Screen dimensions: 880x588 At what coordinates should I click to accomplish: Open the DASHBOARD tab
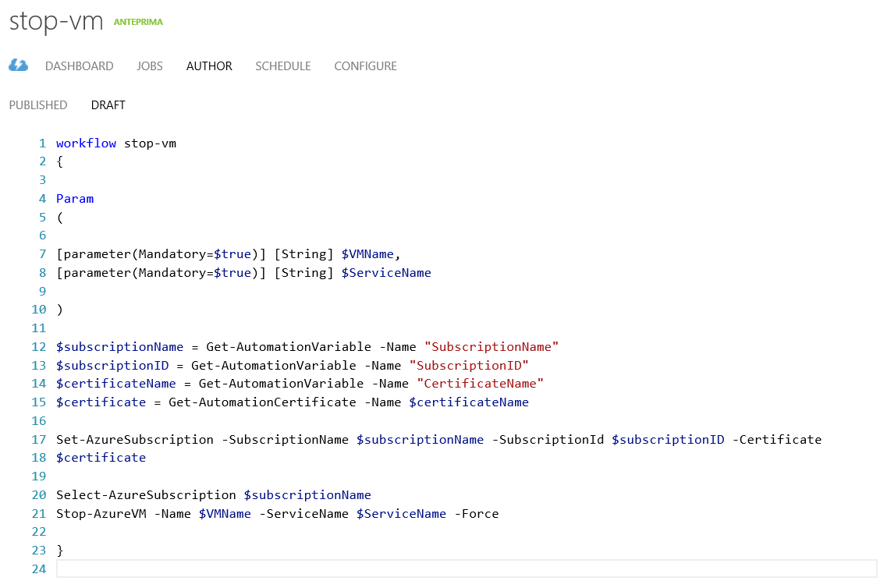pos(79,66)
